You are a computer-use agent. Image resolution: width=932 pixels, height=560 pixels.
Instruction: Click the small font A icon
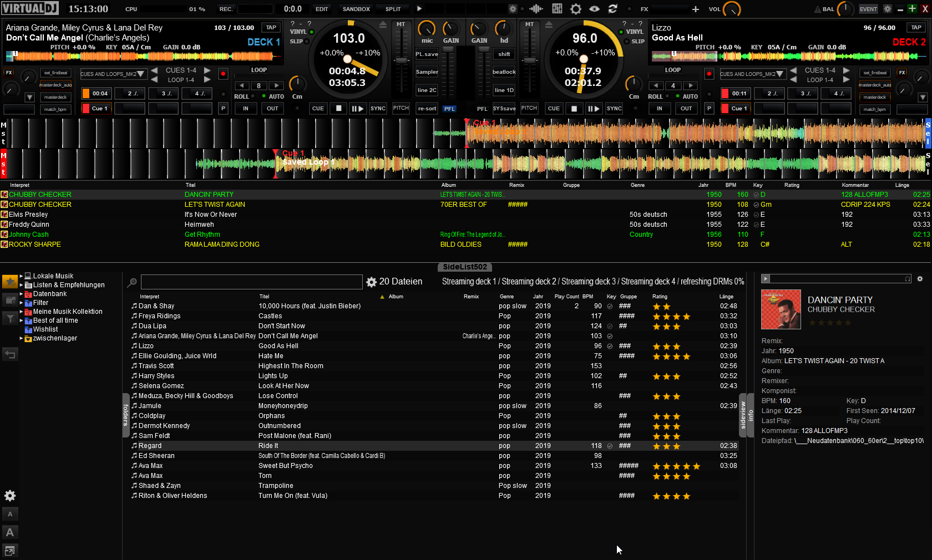tap(10, 514)
